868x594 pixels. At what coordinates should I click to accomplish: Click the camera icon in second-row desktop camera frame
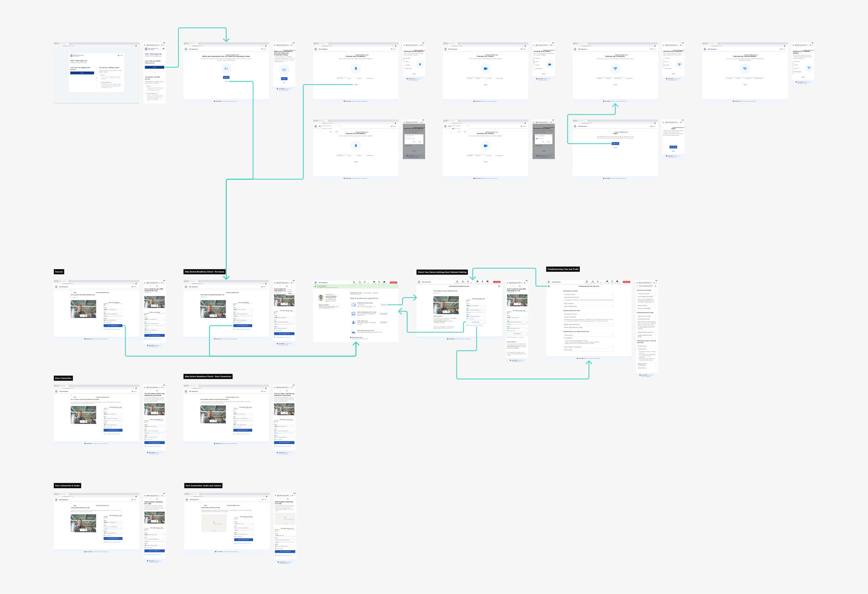pos(486,146)
